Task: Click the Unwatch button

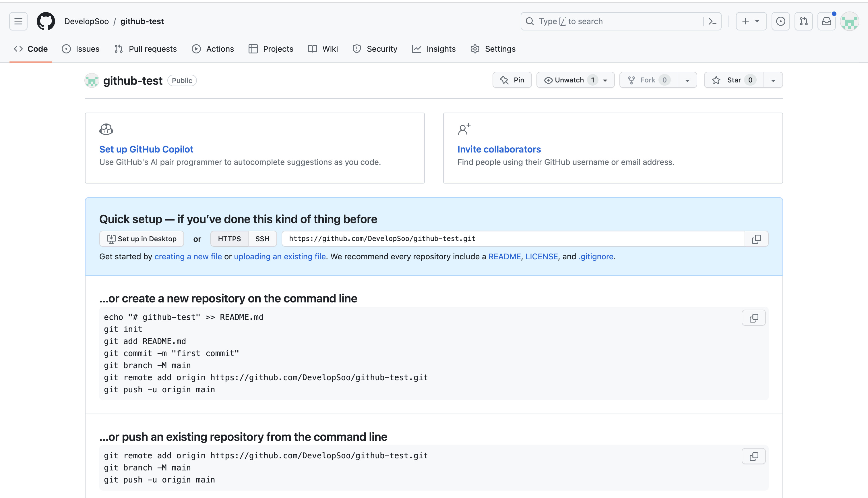Action: (x=576, y=80)
